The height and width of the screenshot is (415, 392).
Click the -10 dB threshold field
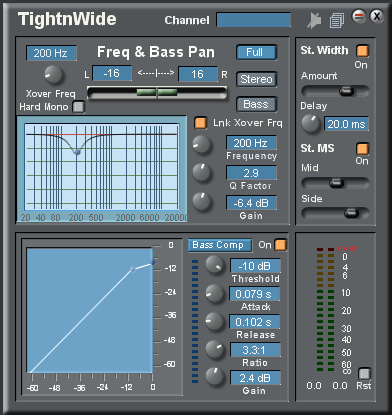tap(255, 266)
